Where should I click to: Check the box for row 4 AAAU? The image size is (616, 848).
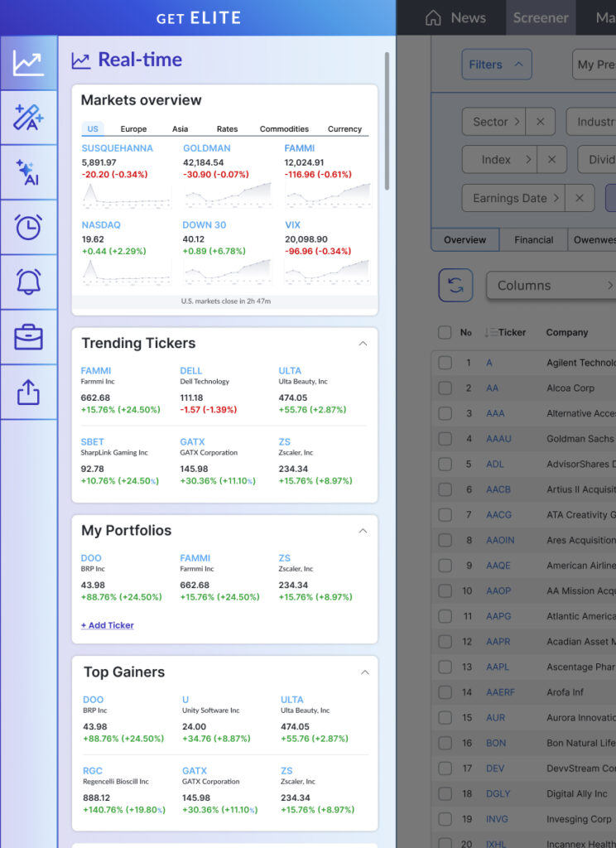tap(445, 439)
